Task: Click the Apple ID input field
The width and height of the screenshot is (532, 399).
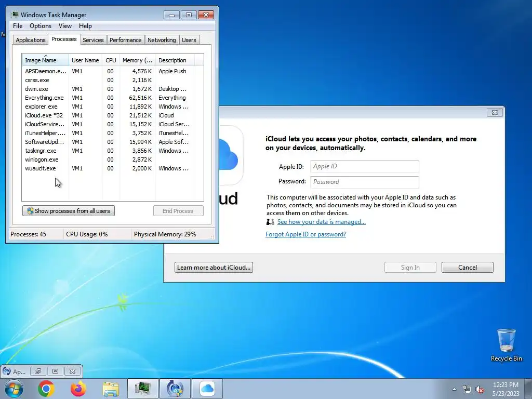Action: [x=364, y=167]
